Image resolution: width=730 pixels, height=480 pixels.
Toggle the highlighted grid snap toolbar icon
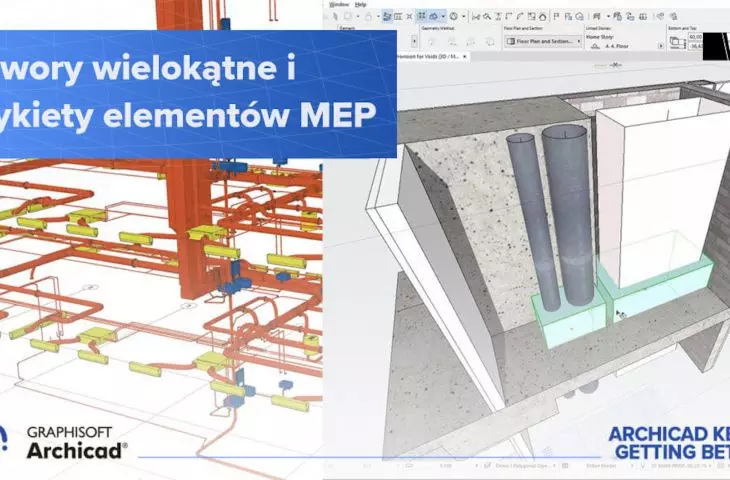tap(421, 16)
